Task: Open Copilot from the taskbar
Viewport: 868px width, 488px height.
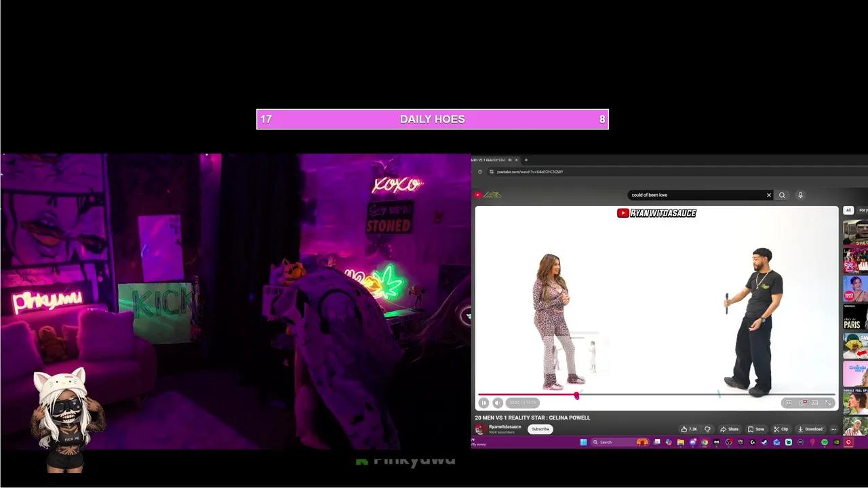Action: (669, 442)
